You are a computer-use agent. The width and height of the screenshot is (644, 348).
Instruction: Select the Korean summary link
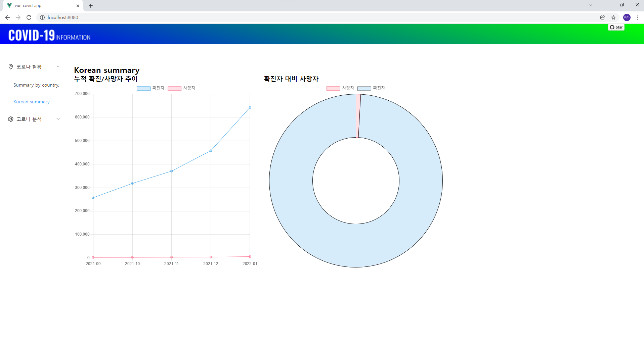(x=31, y=102)
